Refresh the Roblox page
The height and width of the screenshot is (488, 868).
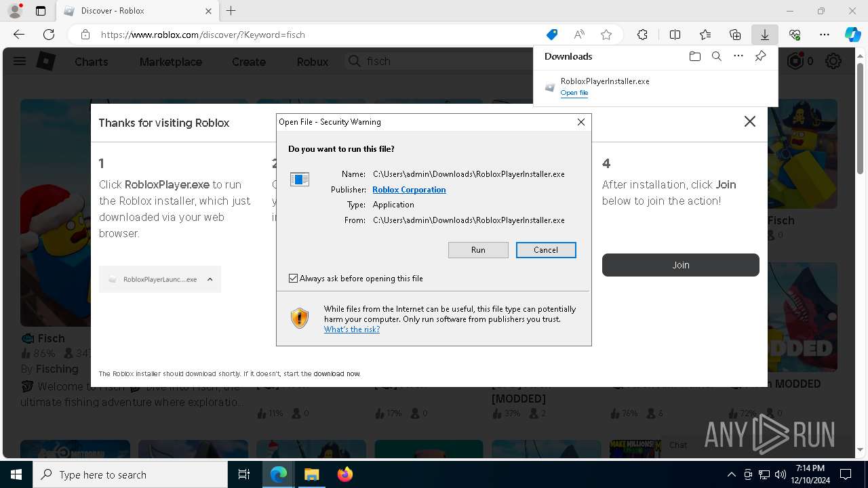pyautogui.click(x=49, y=35)
